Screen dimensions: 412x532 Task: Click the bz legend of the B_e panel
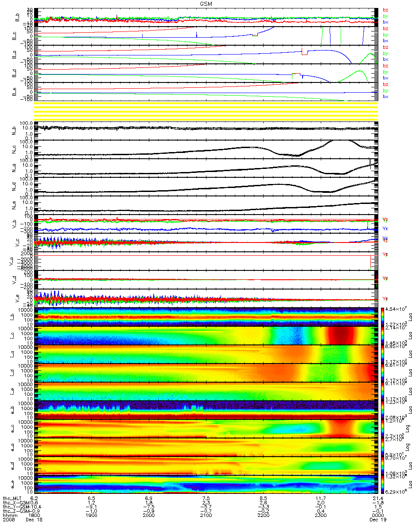[385, 84]
